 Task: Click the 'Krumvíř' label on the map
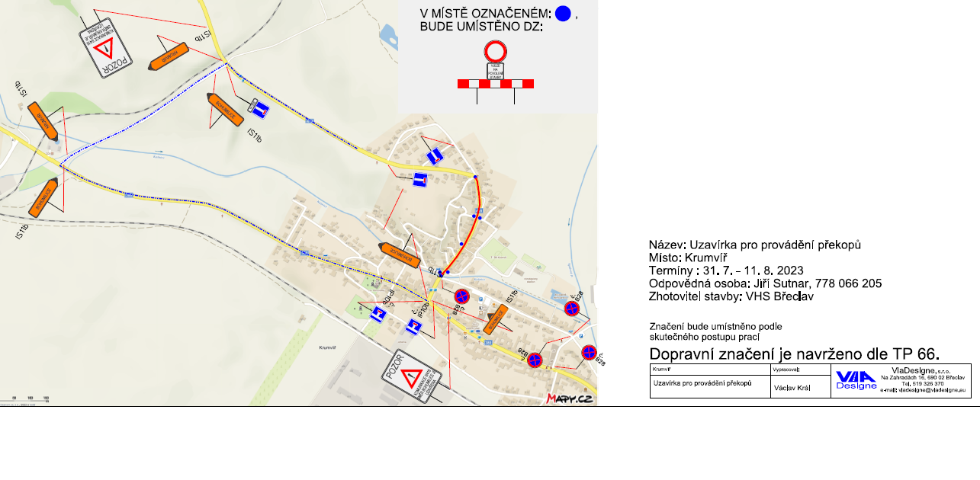328,347
